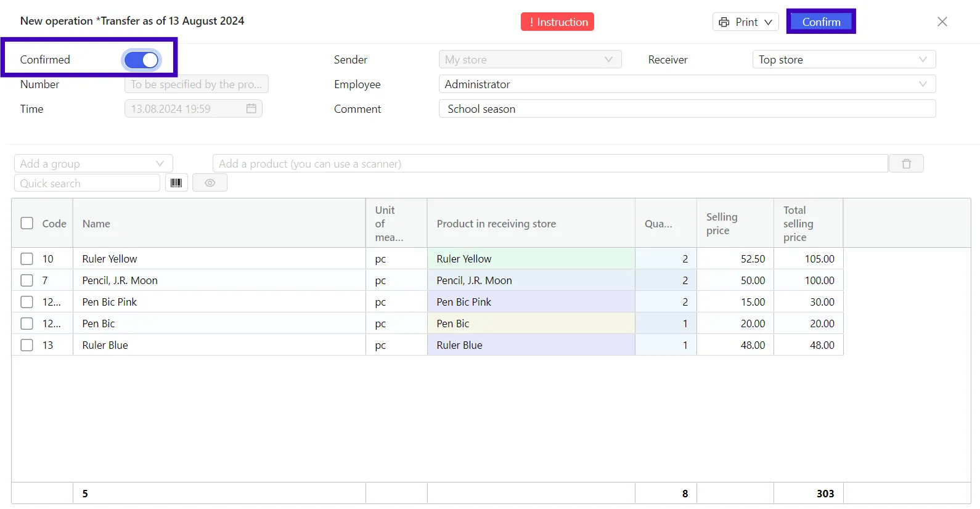
Task: Click total selling price 100.00 cell
Action: pyautogui.click(x=808, y=280)
